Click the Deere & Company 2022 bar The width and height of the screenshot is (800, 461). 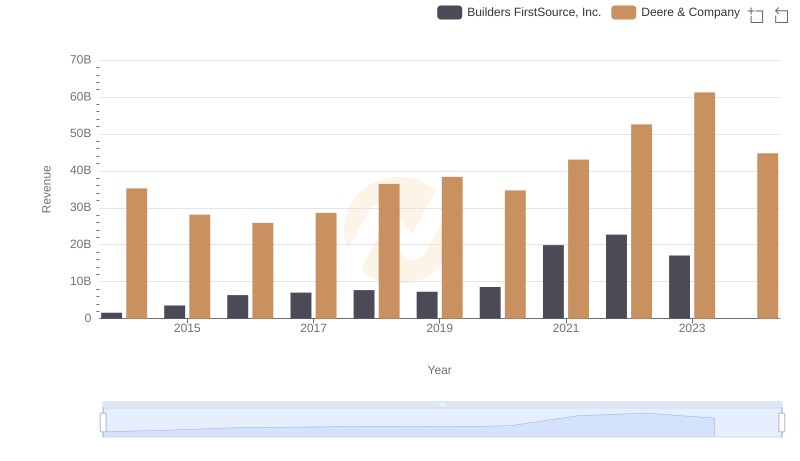coord(641,221)
